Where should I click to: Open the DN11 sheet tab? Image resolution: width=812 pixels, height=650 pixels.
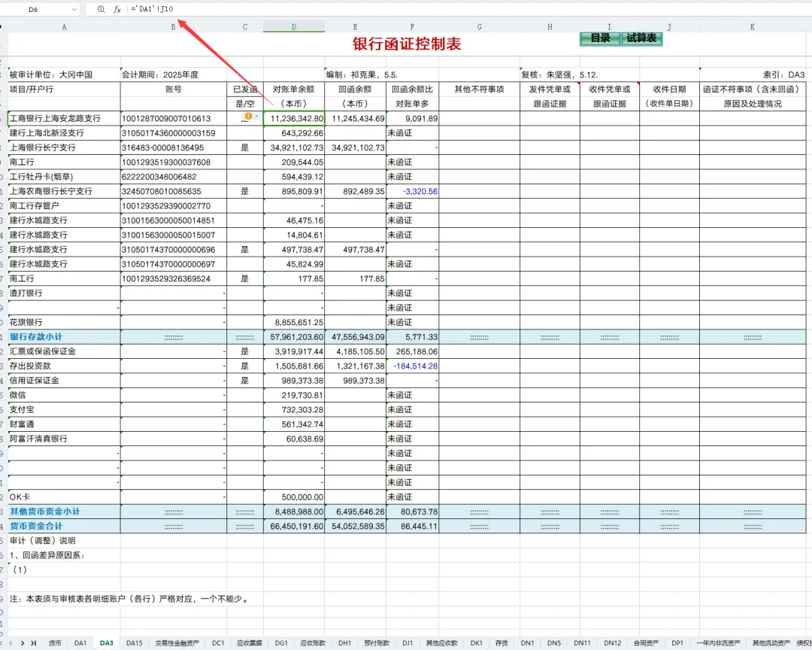click(582, 642)
